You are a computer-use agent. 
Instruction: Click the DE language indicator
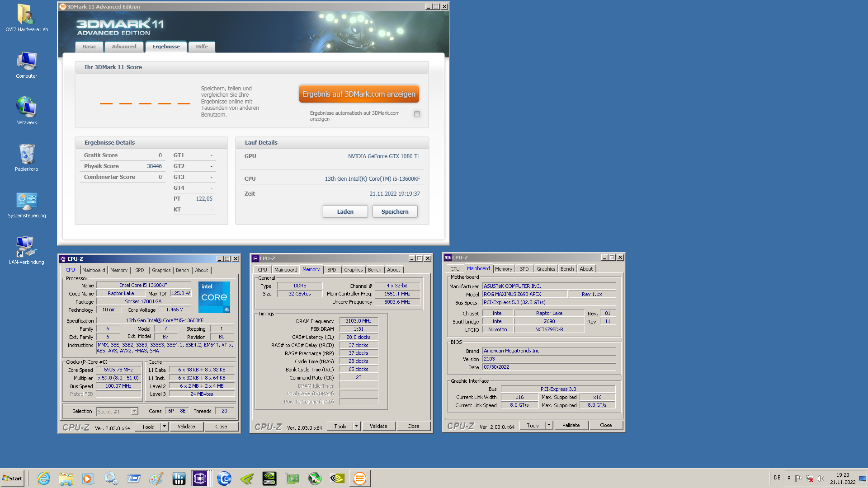click(x=777, y=478)
